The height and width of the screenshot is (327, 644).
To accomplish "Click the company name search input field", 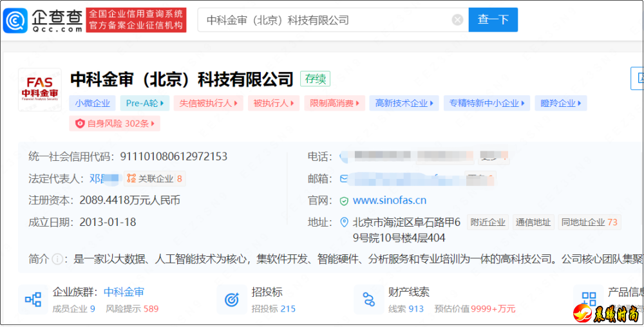I will pos(333,20).
